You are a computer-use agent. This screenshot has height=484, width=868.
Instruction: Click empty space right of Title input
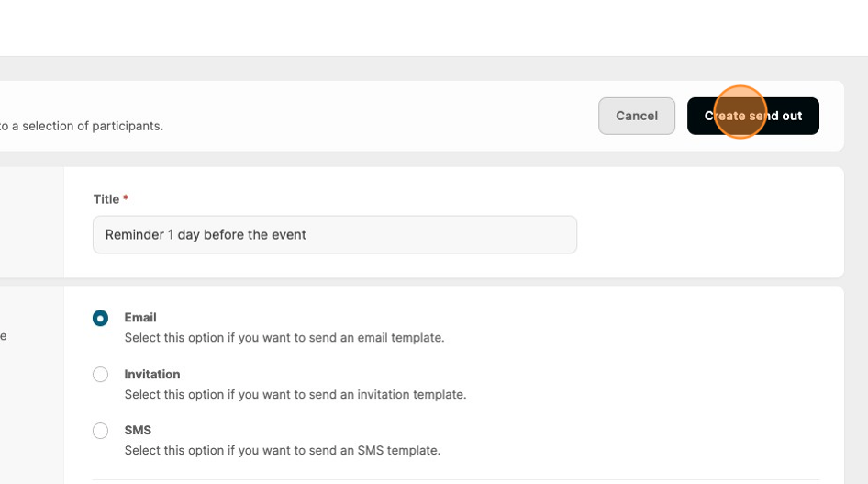(x=707, y=235)
